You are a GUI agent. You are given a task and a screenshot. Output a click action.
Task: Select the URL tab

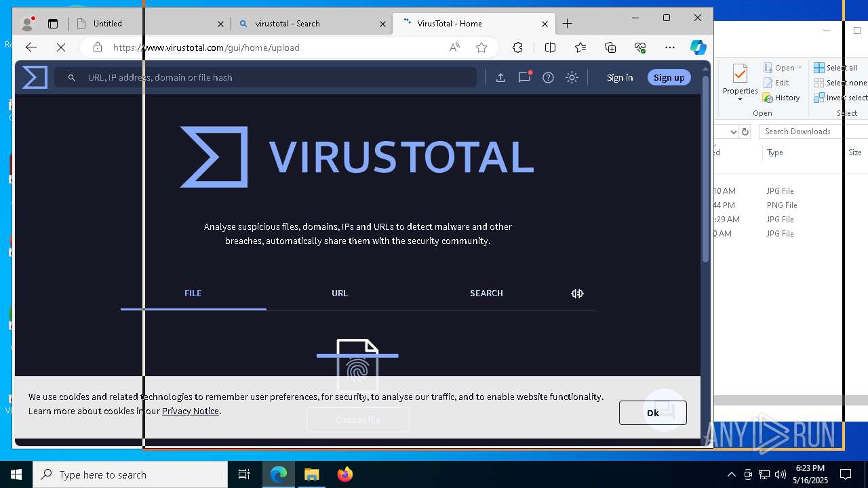[340, 293]
